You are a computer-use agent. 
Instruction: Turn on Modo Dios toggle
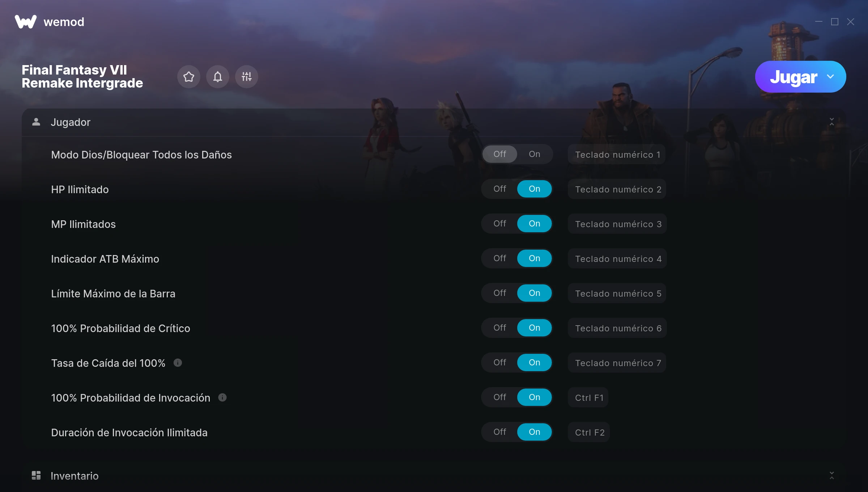click(x=535, y=154)
